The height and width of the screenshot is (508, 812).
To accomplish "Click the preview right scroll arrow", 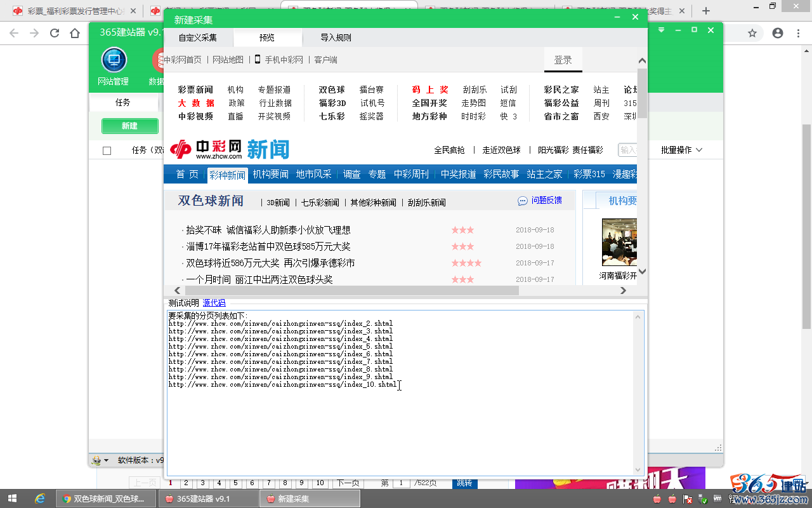I will [x=623, y=290].
